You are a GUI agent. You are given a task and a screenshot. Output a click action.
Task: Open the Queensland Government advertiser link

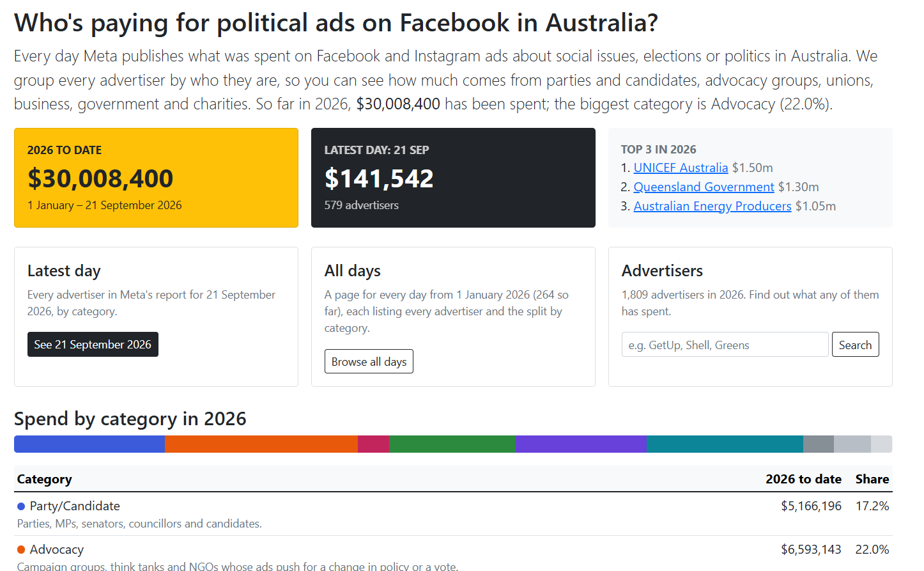pos(704,187)
